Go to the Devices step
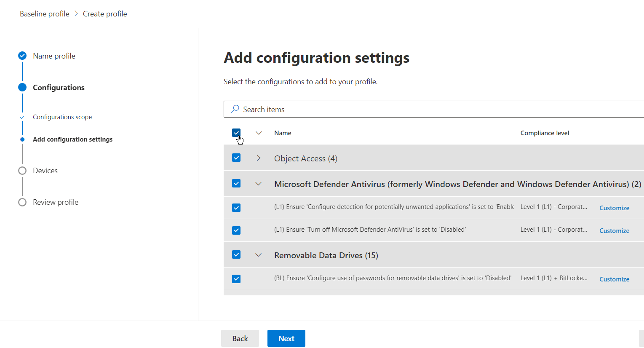644x348 pixels. click(x=45, y=171)
